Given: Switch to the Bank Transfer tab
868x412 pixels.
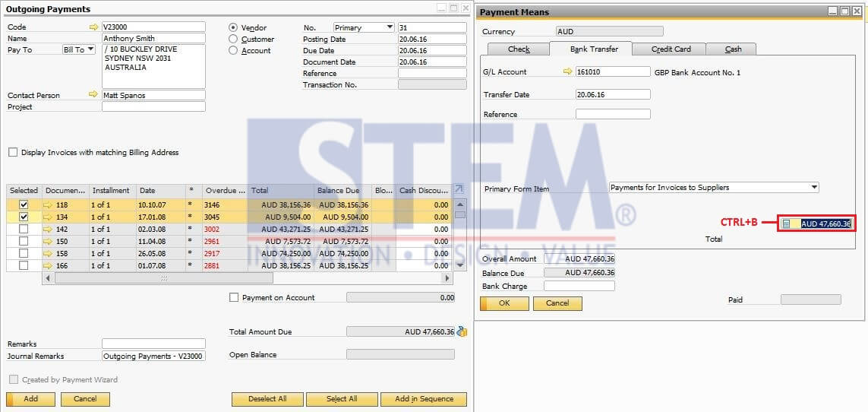Looking at the screenshot, I should 592,49.
